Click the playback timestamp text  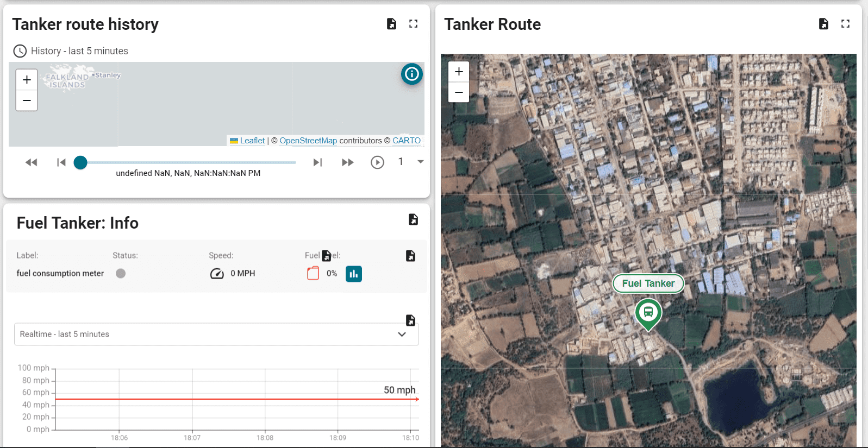coord(188,173)
